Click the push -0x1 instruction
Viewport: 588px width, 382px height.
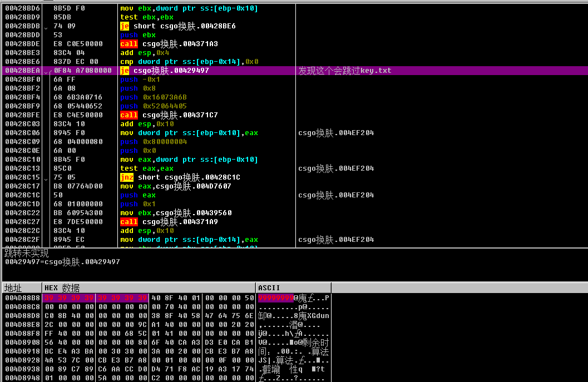[x=140, y=80]
